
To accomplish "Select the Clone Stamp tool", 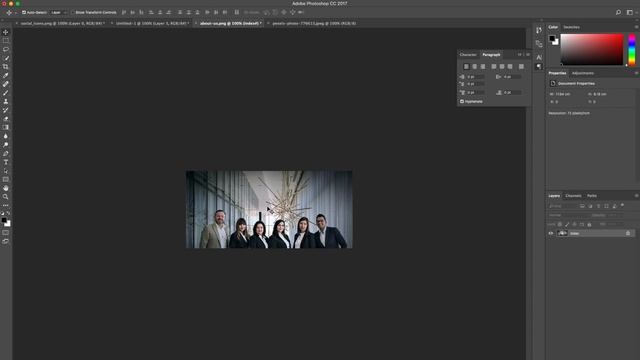I will (x=6, y=101).
